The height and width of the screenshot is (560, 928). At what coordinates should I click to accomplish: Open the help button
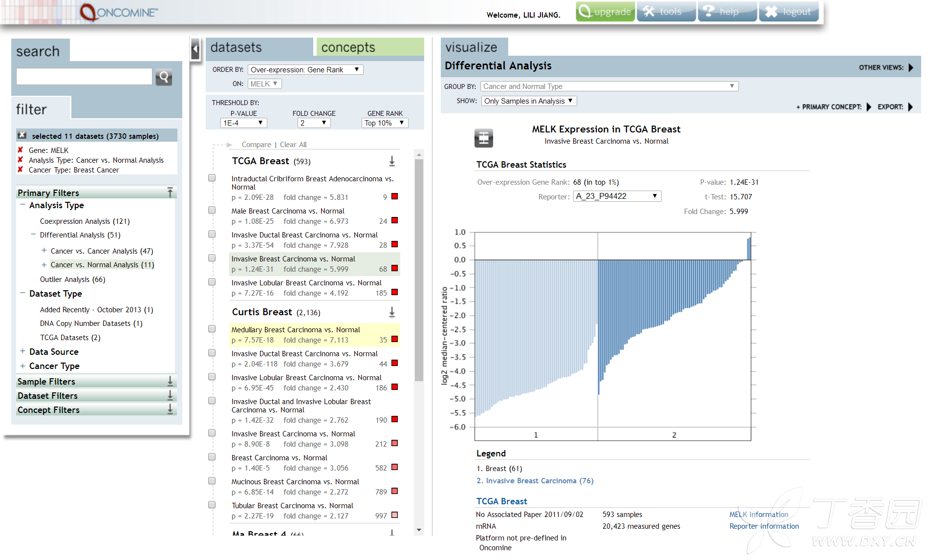pos(727,12)
